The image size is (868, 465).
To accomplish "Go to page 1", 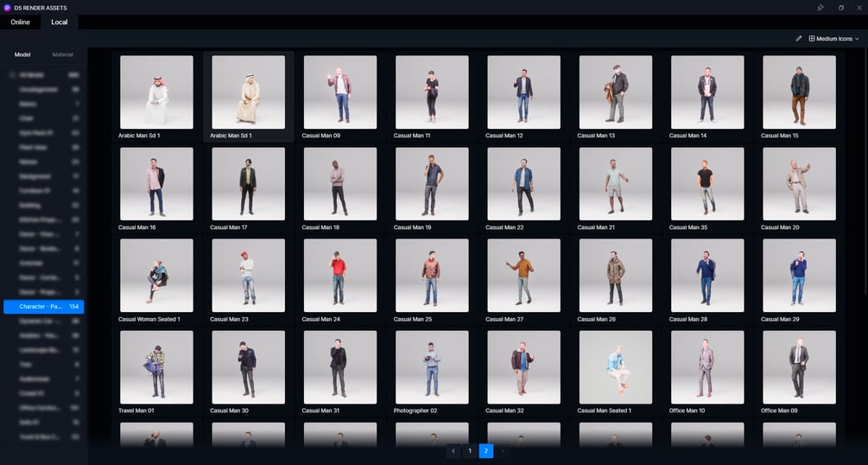I will pos(470,451).
